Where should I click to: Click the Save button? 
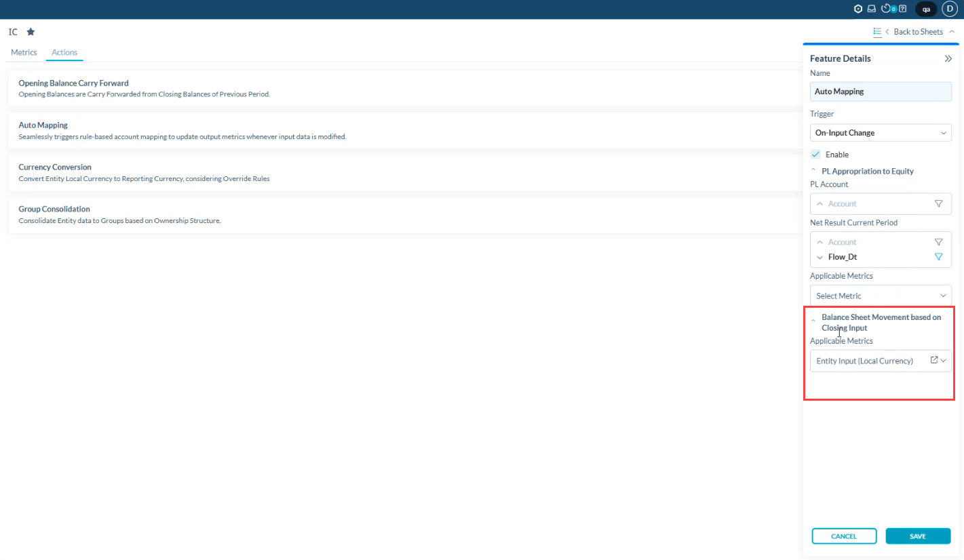coord(917,536)
